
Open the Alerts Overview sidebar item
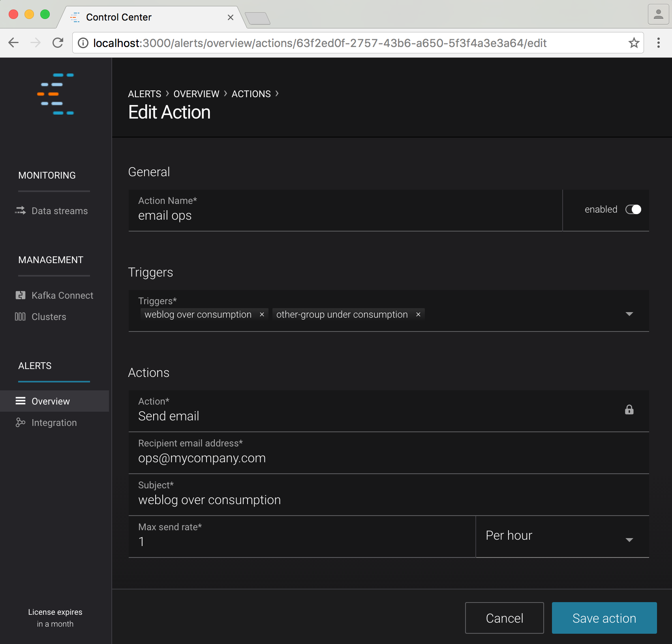click(x=51, y=401)
